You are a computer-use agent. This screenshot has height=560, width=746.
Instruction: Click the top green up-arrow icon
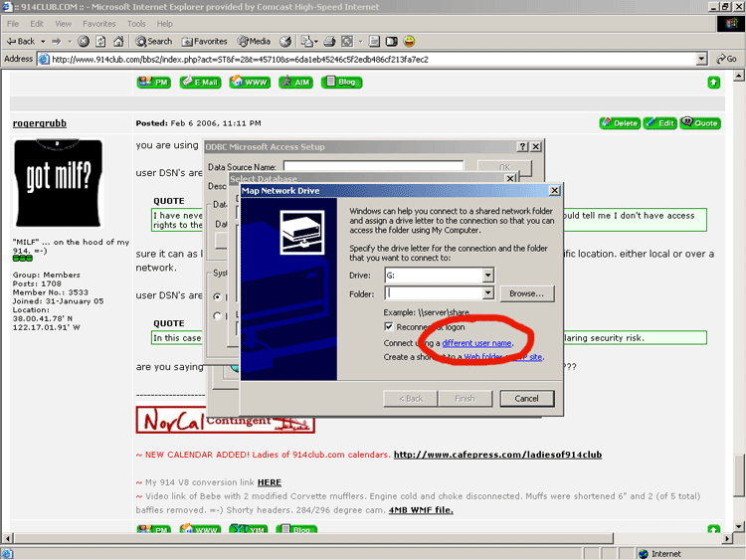tap(713, 83)
